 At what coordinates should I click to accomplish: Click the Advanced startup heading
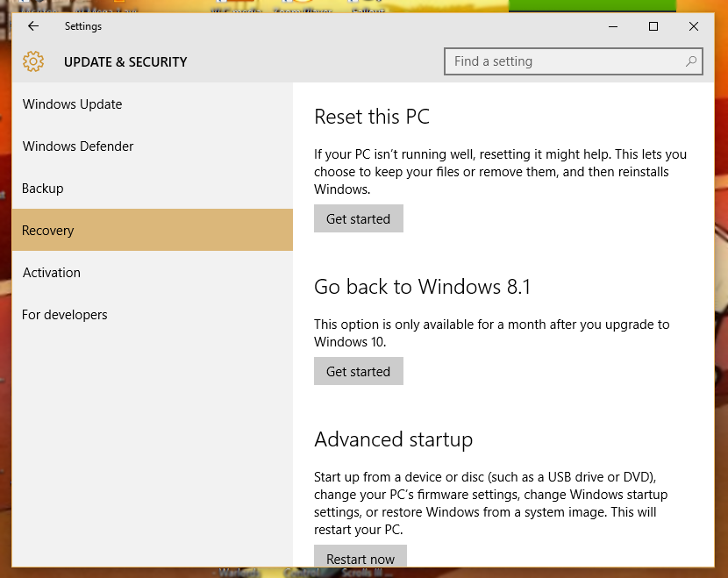coord(394,439)
